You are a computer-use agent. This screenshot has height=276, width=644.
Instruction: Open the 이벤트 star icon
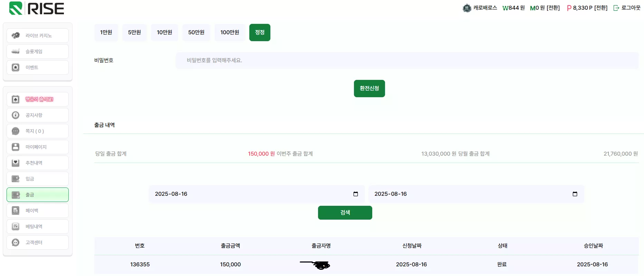click(x=16, y=67)
